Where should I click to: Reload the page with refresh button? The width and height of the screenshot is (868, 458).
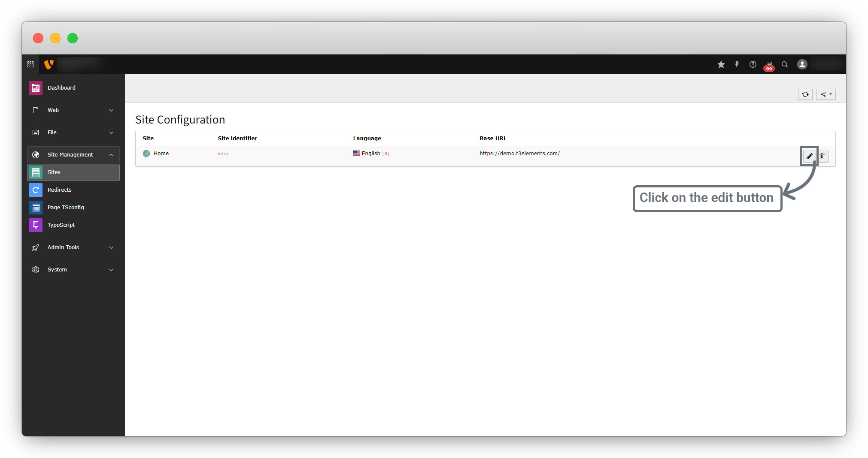click(805, 94)
